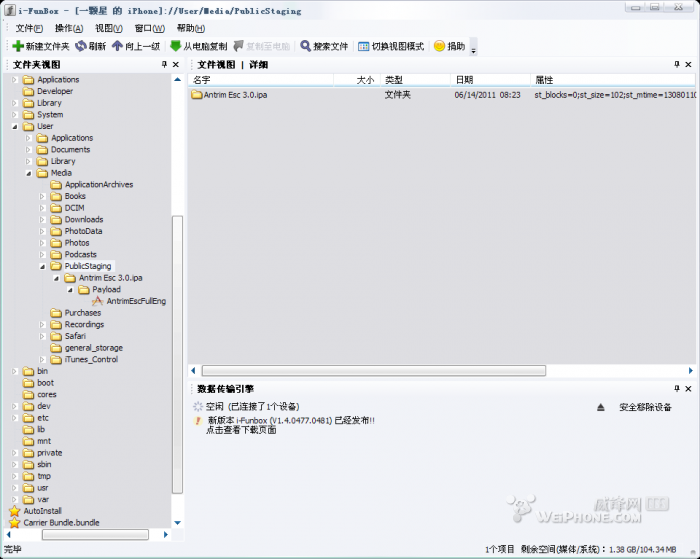This screenshot has width=700, height=559.
Task: Pin the data transfer engine panel
Action: point(677,389)
